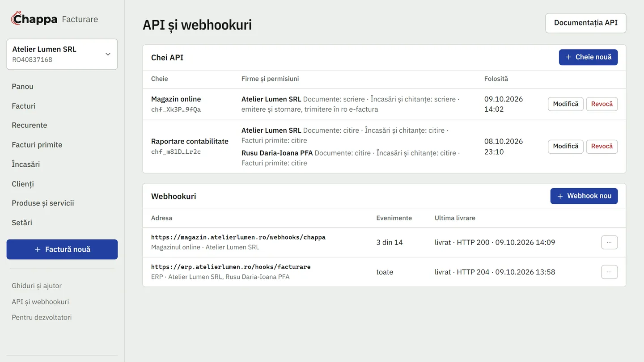This screenshot has height=362, width=644.
Task: Open Documentația API
Action: [586, 23]
